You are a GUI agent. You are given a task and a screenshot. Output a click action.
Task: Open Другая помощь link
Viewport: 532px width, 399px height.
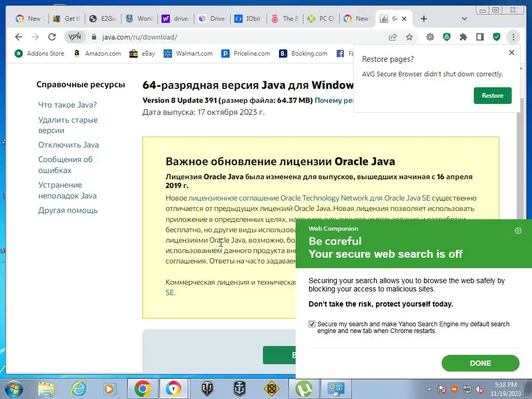click(68, 210)
